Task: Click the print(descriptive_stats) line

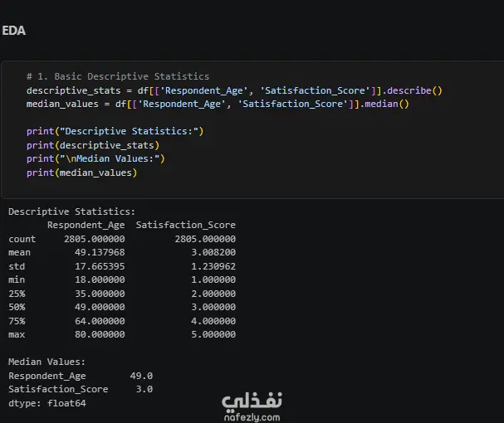Action: (x=93, y=145)
